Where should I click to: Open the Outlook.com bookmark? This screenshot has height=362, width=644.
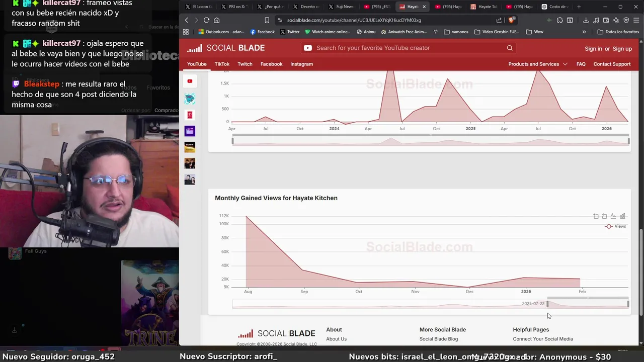(x=221, y=32)
